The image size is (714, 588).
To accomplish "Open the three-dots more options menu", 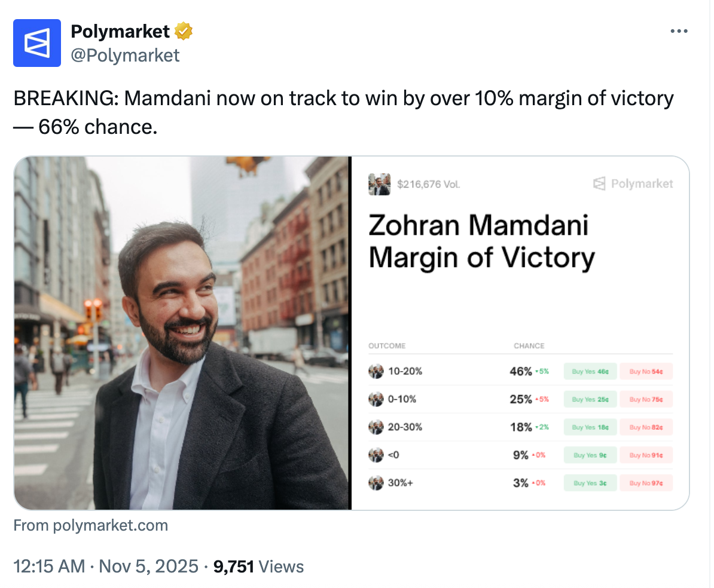I will click(x=679, y=32).
